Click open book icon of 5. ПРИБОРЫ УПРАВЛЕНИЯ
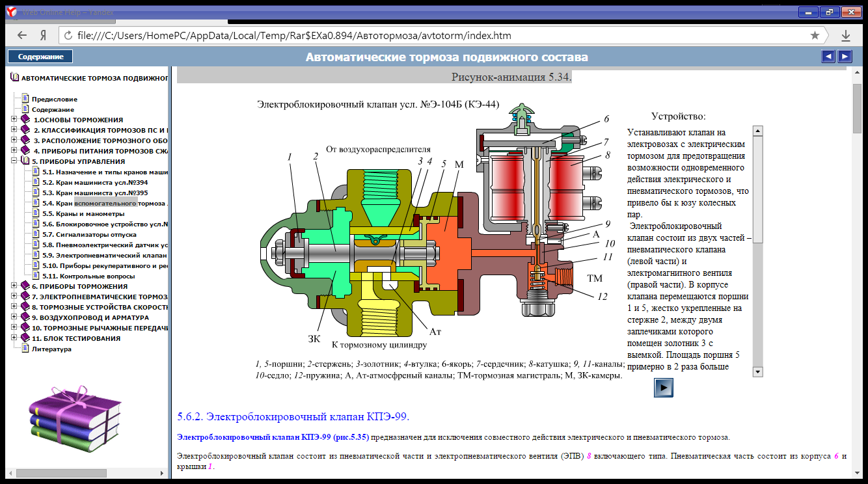This screenshot has width=868, height=484. pos(25,161)
